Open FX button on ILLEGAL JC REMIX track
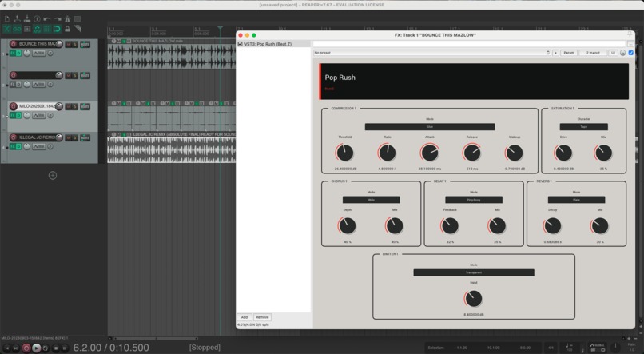644x354 pixels. pyautogui.click(x=12, y=146)
